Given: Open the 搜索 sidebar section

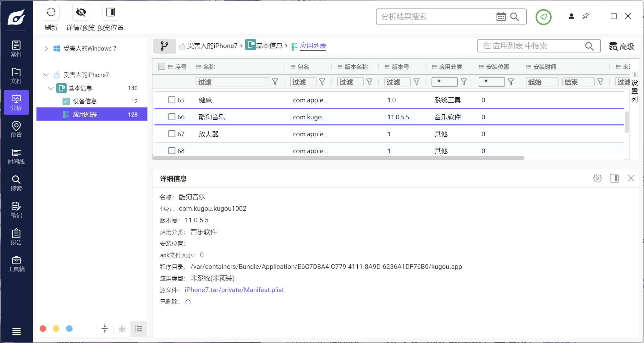Looking at the screenshot, I should tap(16, 183).
